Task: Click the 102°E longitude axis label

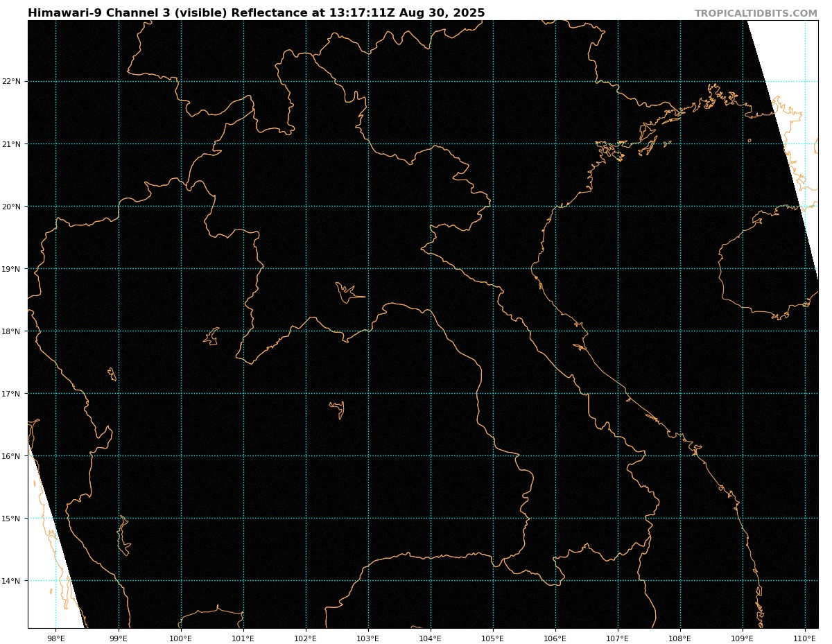Action: pyautogui.click(x=306, y=638)
